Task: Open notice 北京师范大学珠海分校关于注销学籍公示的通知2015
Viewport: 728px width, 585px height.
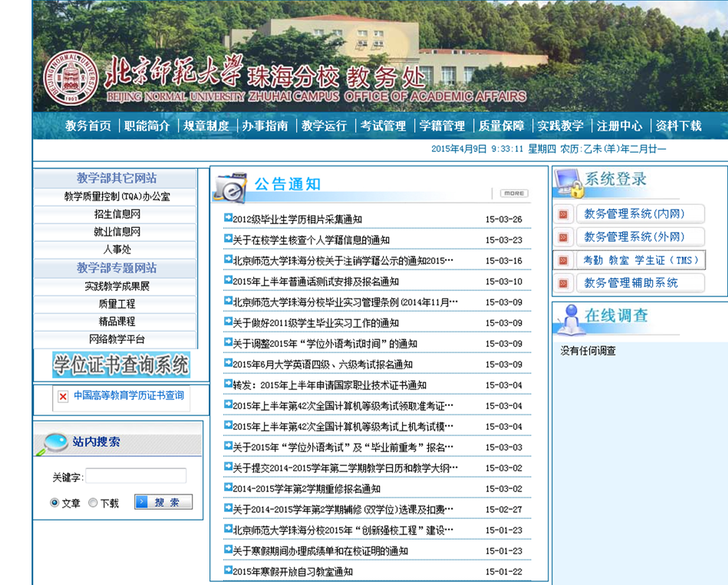Action: [x=343, y=261]
